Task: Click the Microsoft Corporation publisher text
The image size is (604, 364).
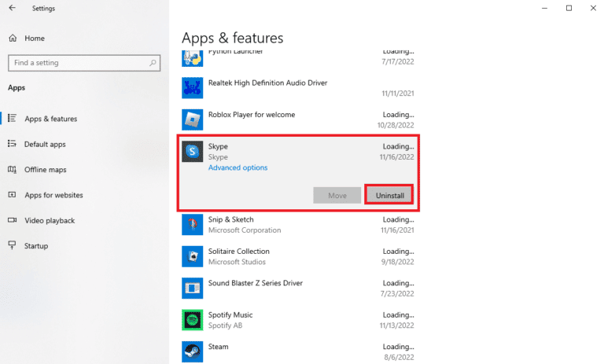Action: click(x=245, y=230)
